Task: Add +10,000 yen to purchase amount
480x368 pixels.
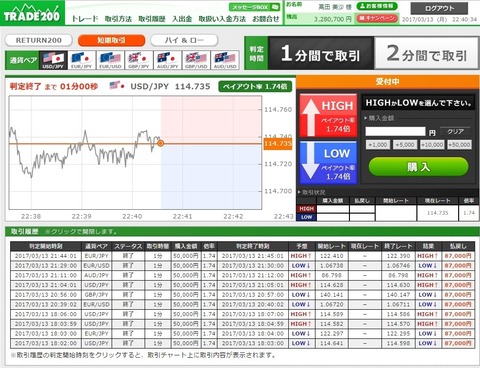Action: pos(432,145)
